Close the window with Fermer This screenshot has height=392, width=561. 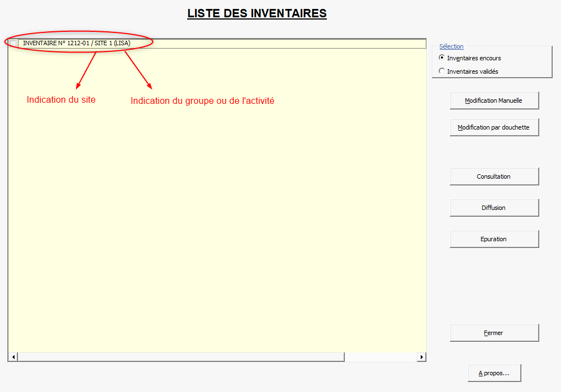[494, 333]
